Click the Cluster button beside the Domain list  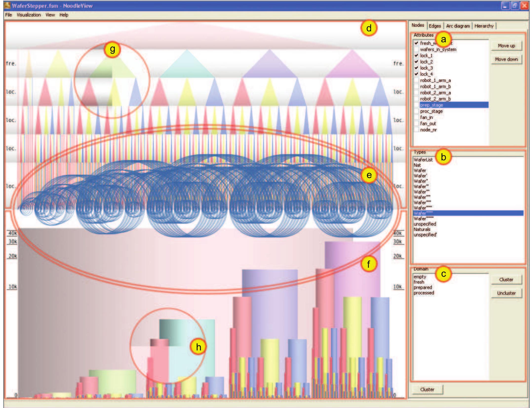tap(506, 279)
